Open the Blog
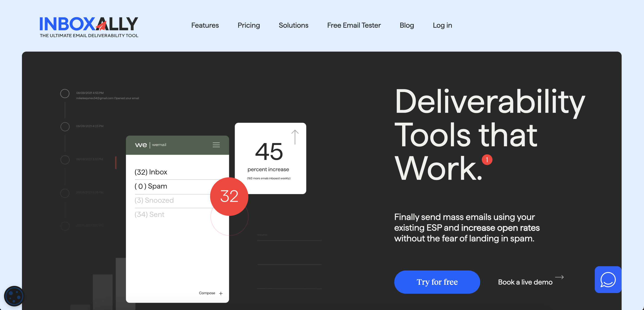Viewport: 644px width, 310px height. [x=407, y=25]
